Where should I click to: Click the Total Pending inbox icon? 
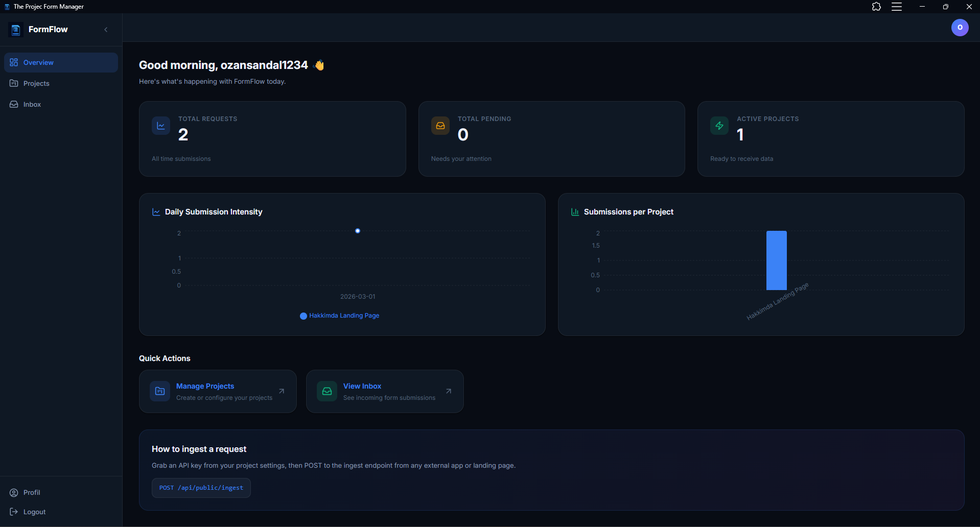[440, 126]
